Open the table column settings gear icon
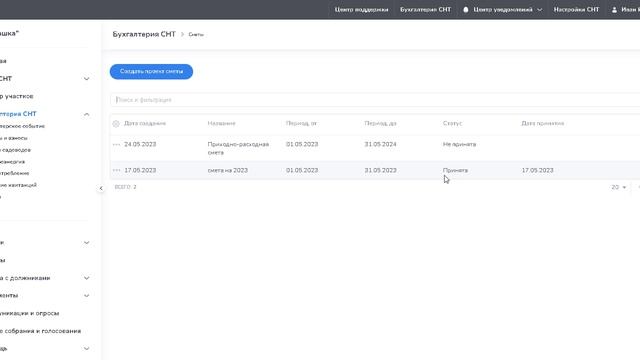 [x=116, y=123]
